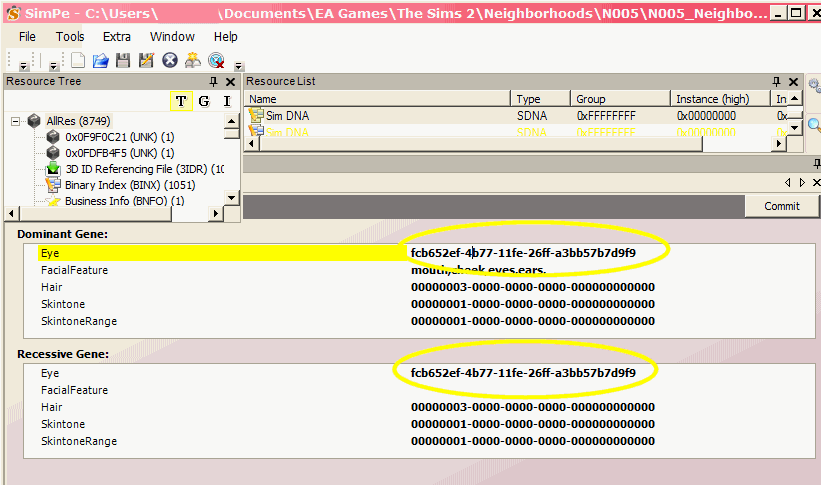Create a new package file
The image size is (821, 485).
click(x=77, y=61)
